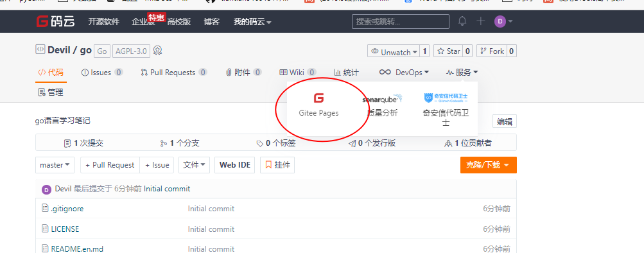
Task: Open the Initial commit link in commit header
Action: [x=167, y=189]
